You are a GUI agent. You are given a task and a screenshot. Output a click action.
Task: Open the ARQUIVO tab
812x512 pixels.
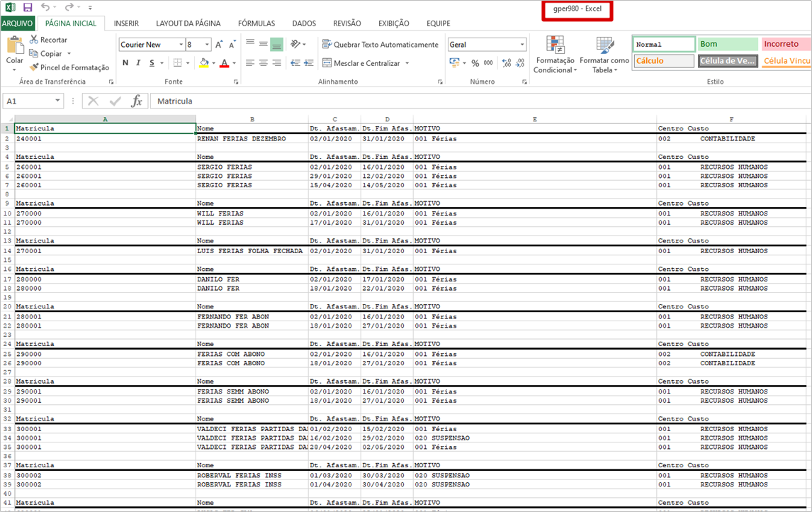click(x=18, y=23)
